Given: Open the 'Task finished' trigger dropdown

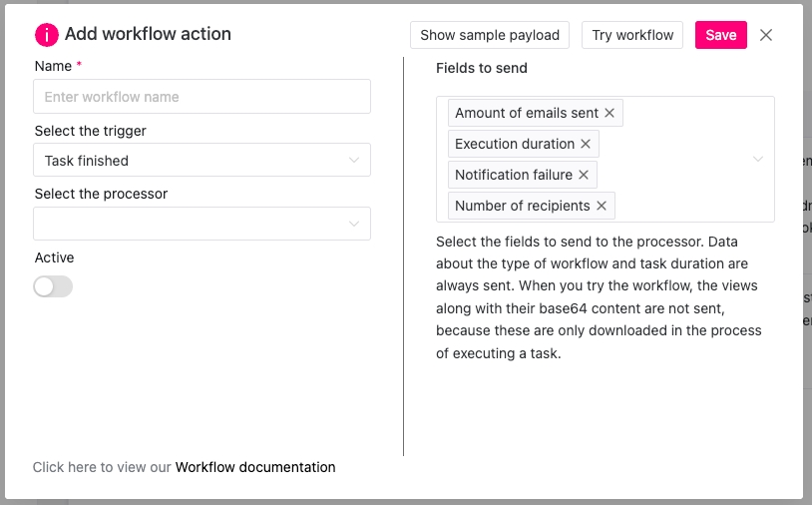Looking at the screenshot, I should 202,160.
